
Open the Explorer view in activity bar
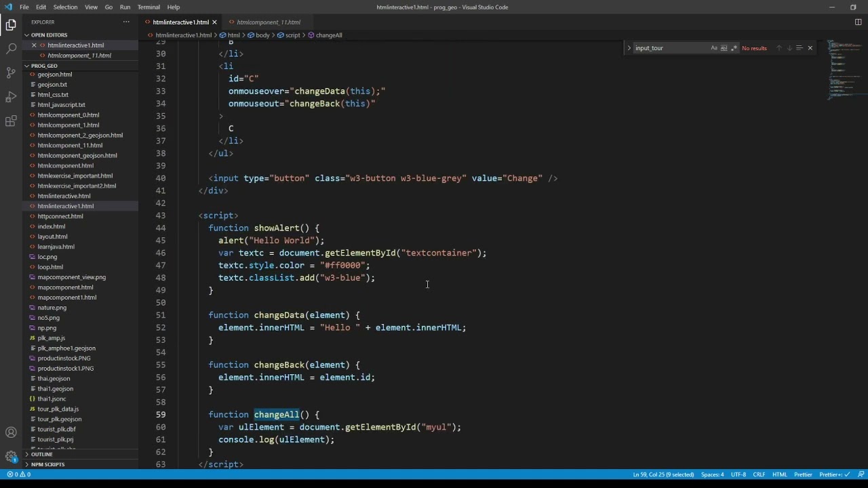(11, 26)
